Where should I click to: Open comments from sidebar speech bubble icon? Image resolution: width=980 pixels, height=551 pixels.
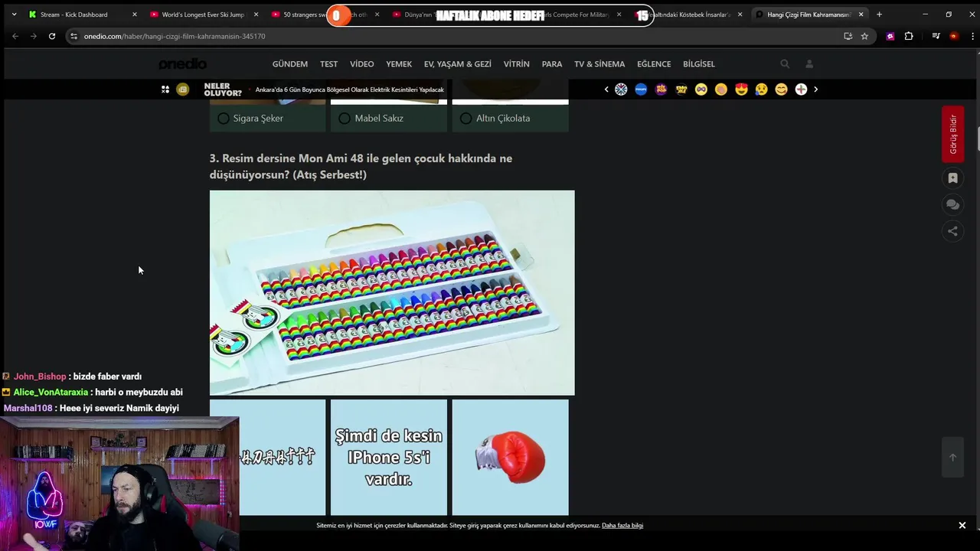(952, 204)
